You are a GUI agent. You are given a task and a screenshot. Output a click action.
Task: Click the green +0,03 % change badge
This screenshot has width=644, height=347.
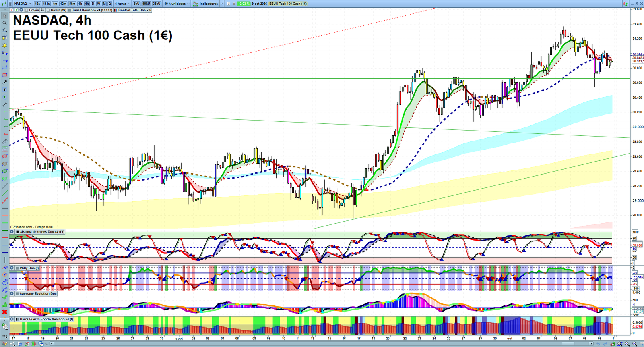click(x=244, y=4)
